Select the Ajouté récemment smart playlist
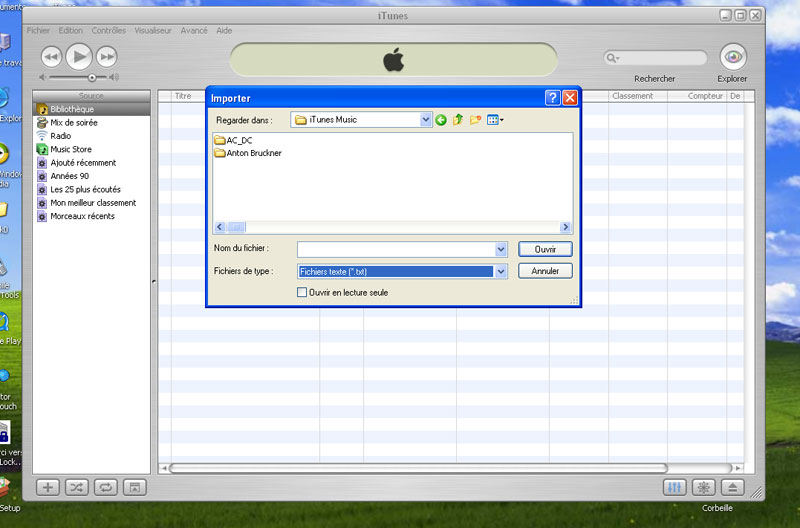Screen dimensions: 800x528 [92, 163]
